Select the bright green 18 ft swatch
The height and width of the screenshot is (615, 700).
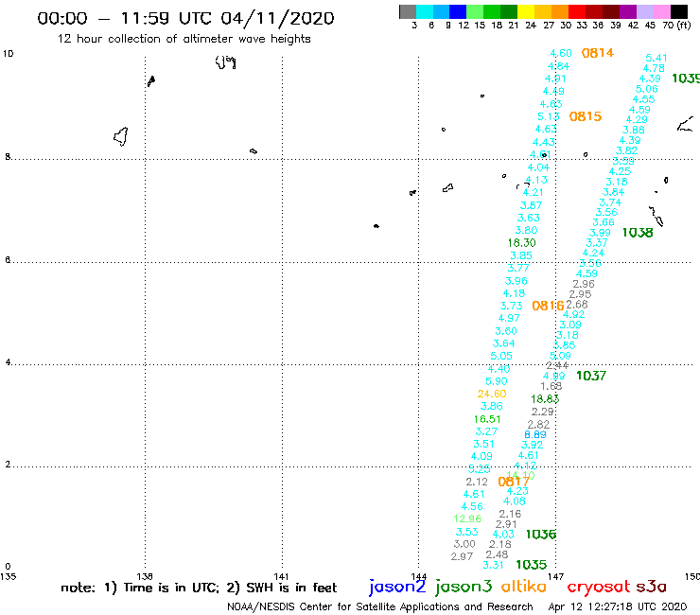[492, 11]
